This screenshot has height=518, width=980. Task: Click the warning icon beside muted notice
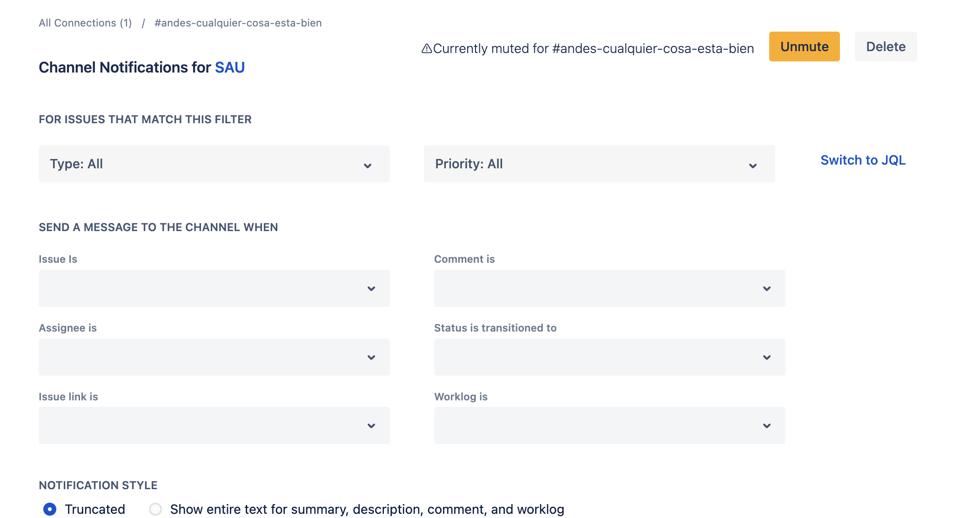point(426,48)
